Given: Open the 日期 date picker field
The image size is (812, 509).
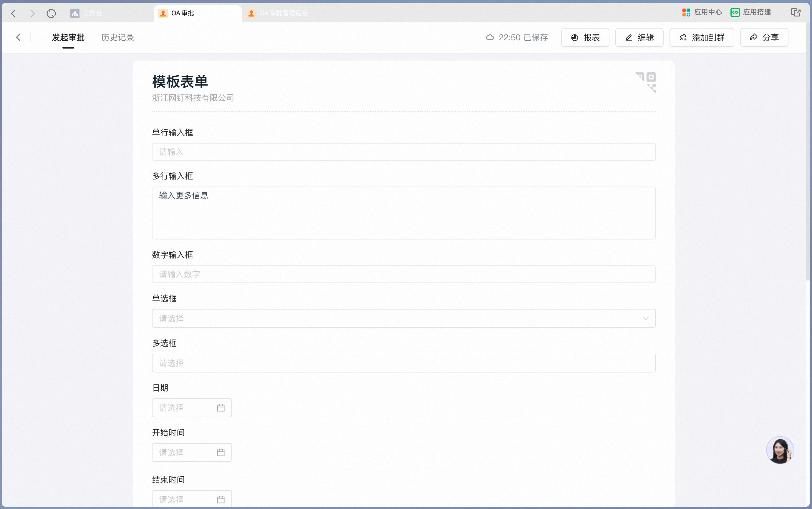Looking at the screenshot, I should point(192,408).
